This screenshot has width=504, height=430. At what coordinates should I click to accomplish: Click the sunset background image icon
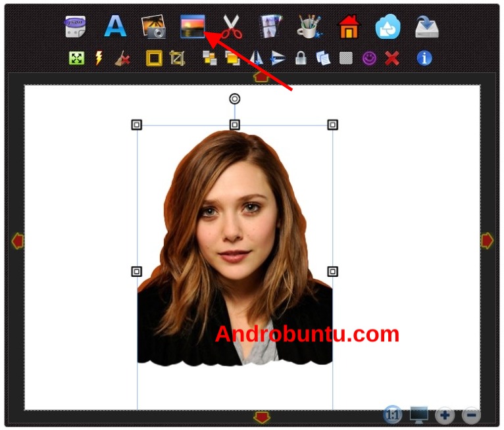[x=193, y=27]
